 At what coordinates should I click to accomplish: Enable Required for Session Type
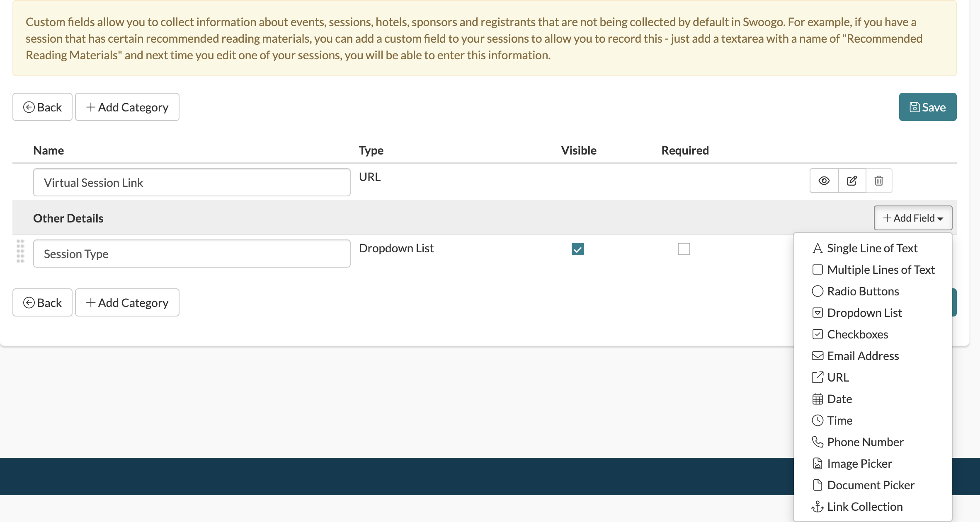click(684, 249)
